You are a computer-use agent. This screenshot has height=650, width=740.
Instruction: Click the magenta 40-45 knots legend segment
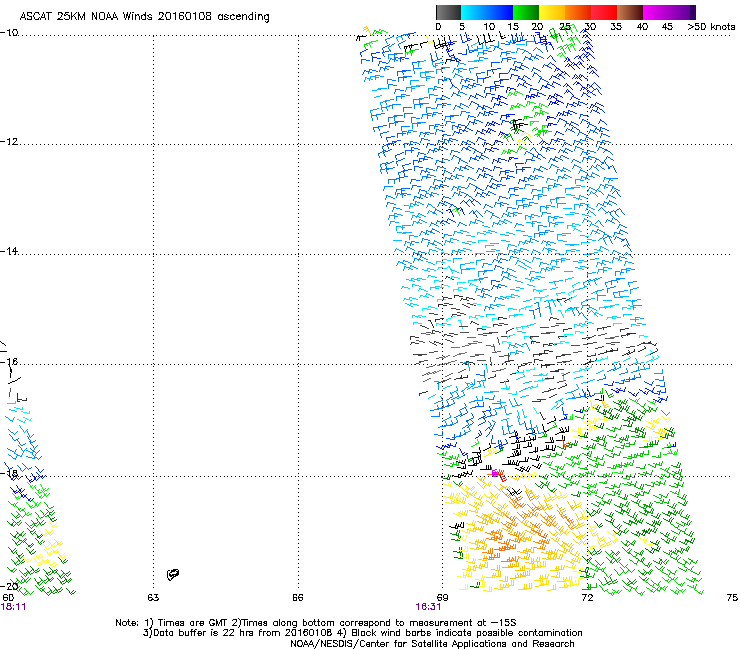656,12
